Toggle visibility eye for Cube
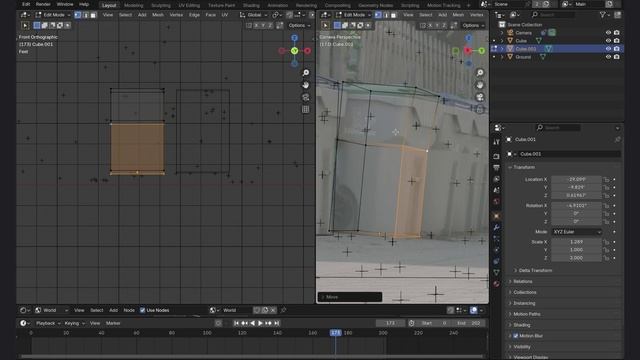Image resolution: width=640 pixels, height=360 pixels. click(608, 41)
